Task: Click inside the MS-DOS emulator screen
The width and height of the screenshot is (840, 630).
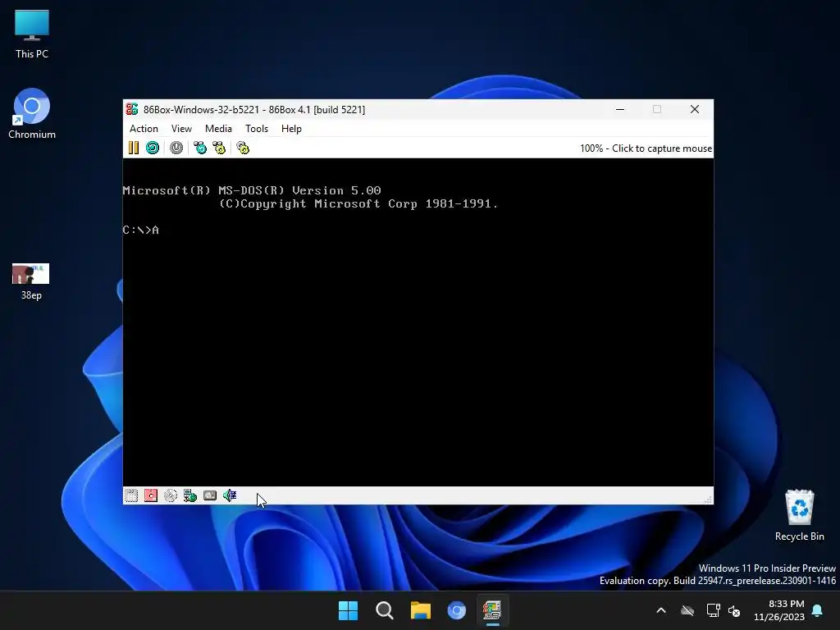Action: click(418, 322)
